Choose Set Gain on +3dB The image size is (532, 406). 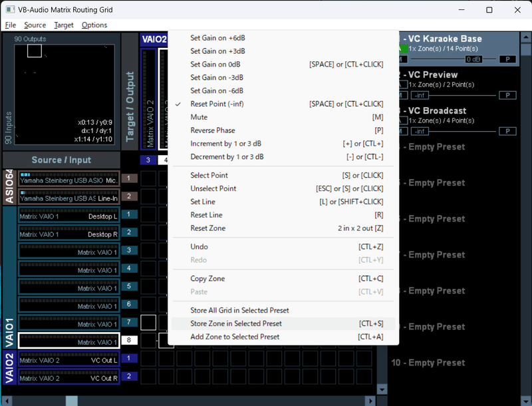[283, 51]
